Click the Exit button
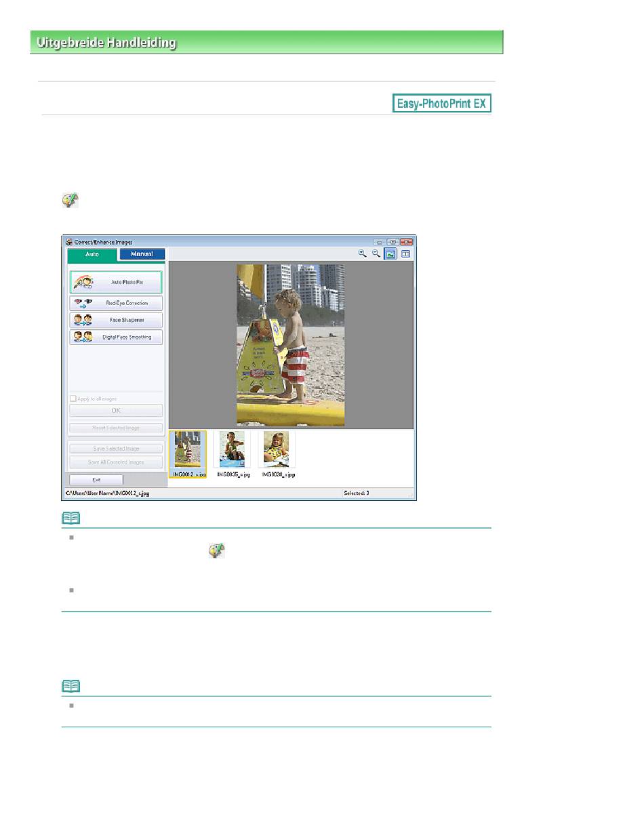The image size is (644, 833). coord(96,479)
